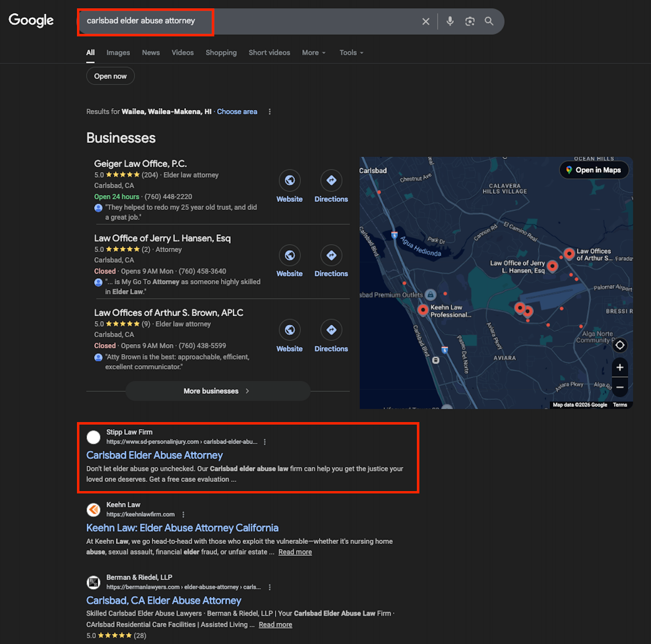Image resolution: width=651 pixels, height=644 pixels.
Task: Start voice search with the microphone icon
Action: 450,21
